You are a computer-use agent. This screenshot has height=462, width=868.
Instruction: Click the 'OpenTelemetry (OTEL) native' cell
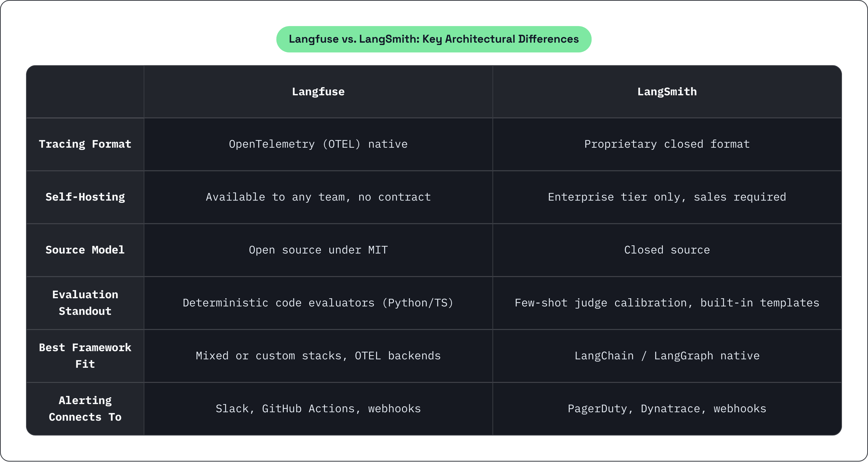(318, 144)
